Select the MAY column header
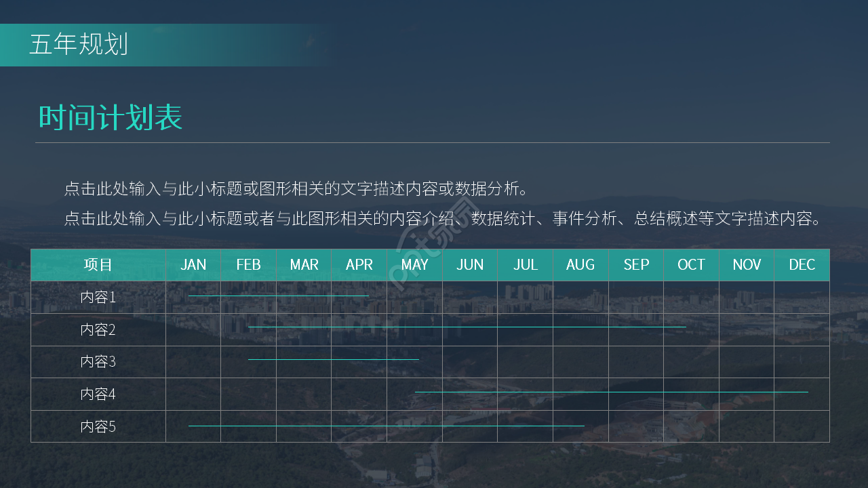 point(415,265)
